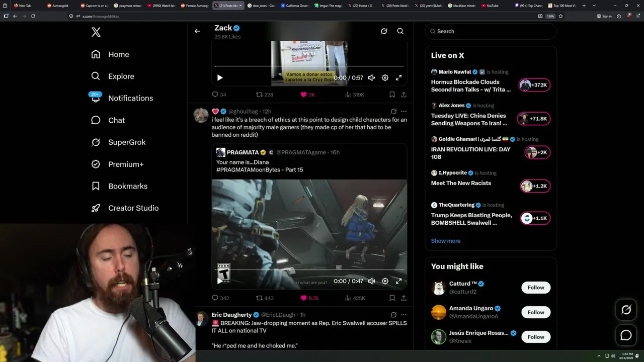Play the PRAGMATA video at 0:00 / 0:47
Image resolution: width=644 pixels, height=362 pixels.
click(220, 281)
